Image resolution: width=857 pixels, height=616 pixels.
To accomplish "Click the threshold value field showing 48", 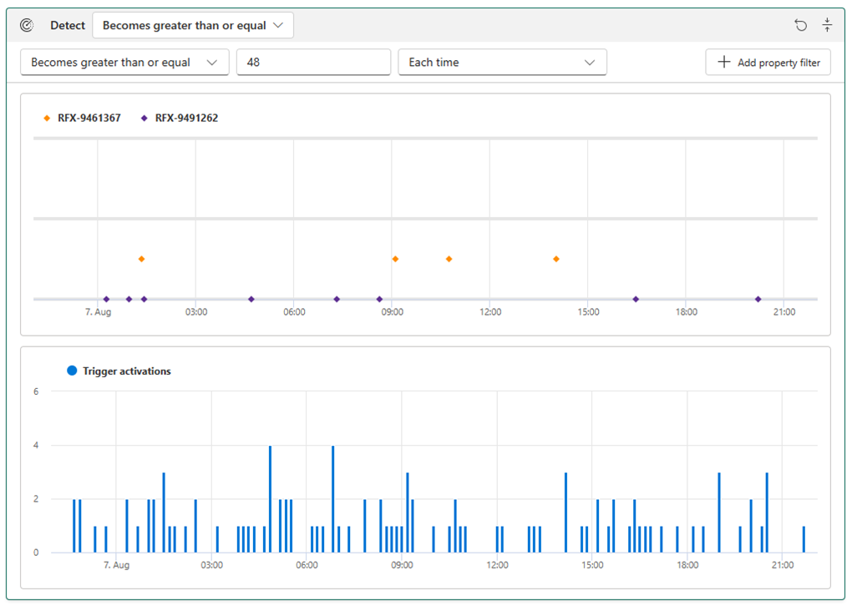I will [314, 63].
